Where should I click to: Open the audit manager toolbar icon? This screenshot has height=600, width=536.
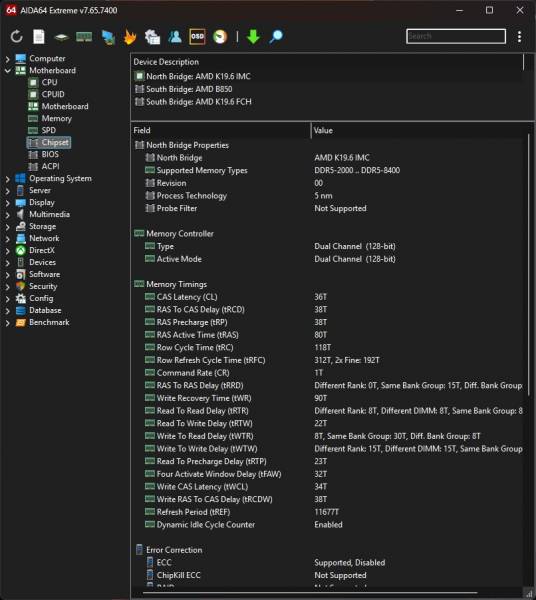click(x=152, y=37)
